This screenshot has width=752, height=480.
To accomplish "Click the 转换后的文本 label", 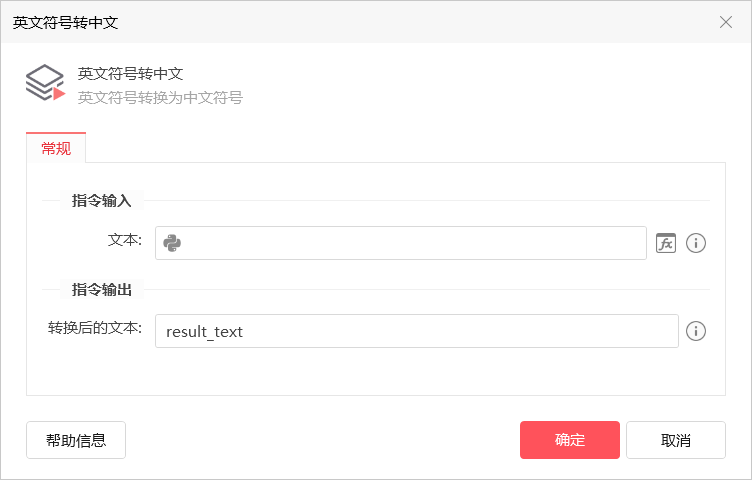I will 95,328.
